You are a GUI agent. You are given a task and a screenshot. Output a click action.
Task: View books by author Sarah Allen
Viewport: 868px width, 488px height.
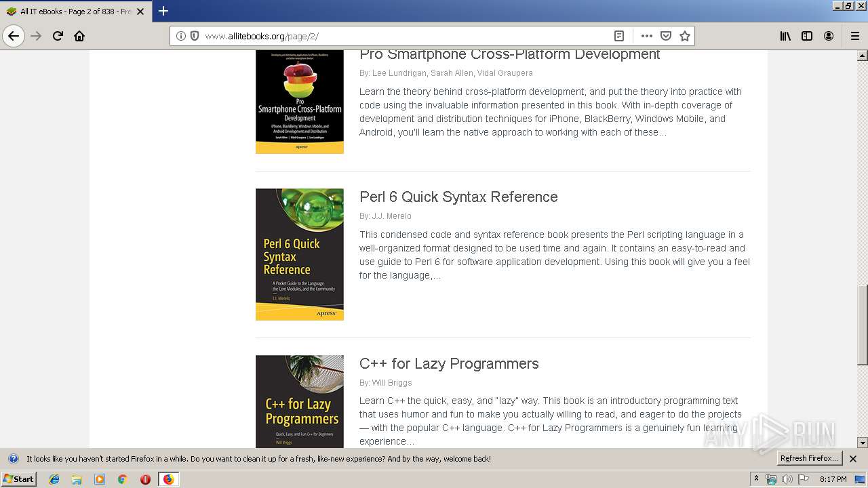pyautogui.click(x=452, y=73)
